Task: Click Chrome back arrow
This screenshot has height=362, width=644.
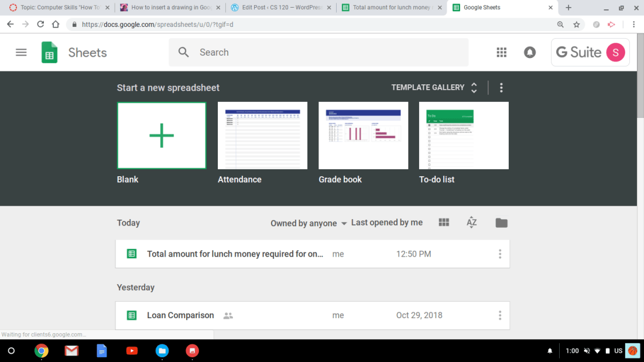Action: [11, 24]
